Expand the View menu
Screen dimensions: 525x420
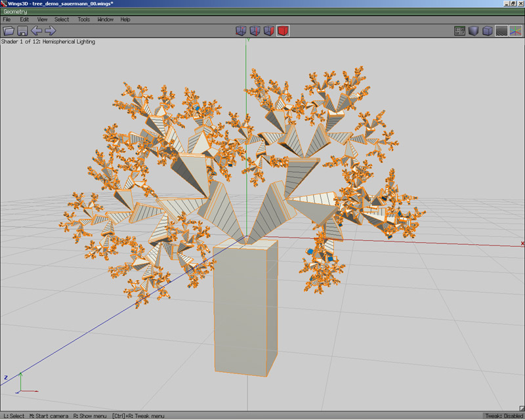pos(42,20)
